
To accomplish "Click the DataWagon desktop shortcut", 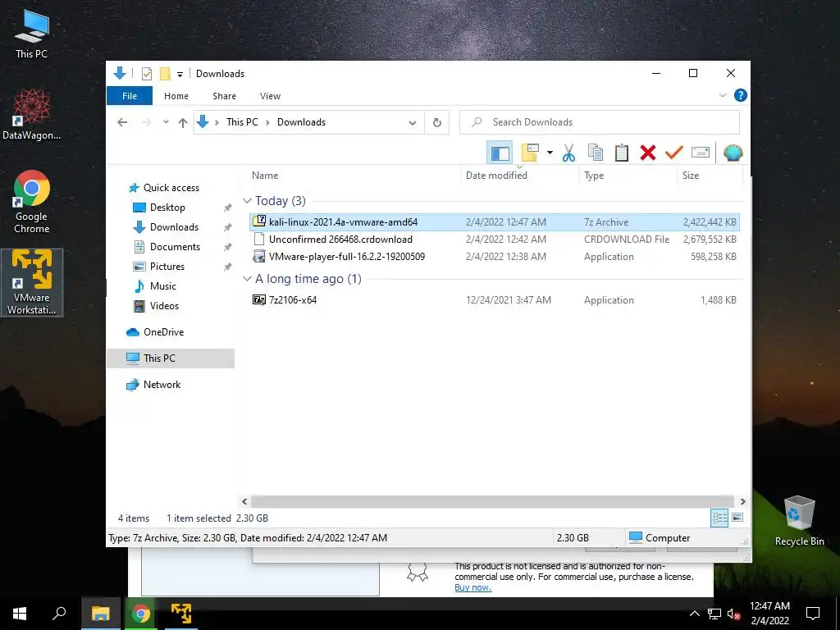I will [x=31, y=114].
